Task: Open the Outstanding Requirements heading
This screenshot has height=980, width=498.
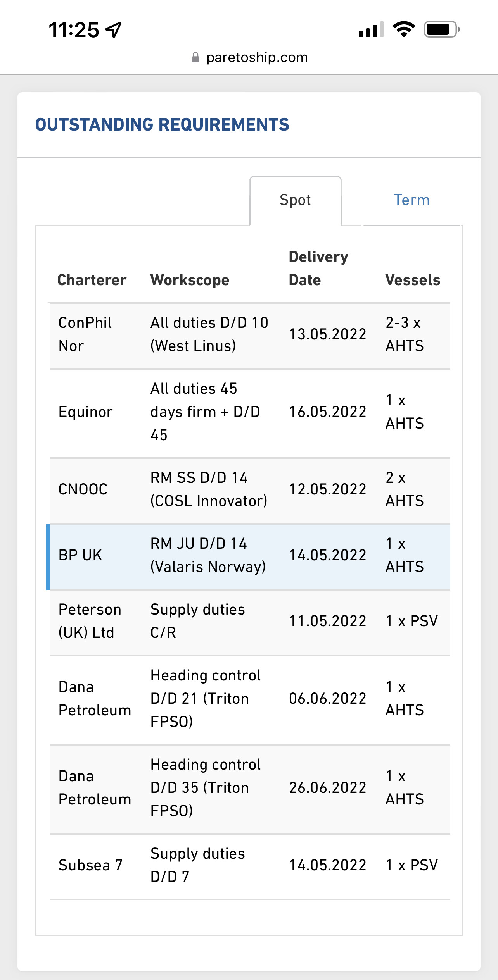Action: (x=162, y=125)
